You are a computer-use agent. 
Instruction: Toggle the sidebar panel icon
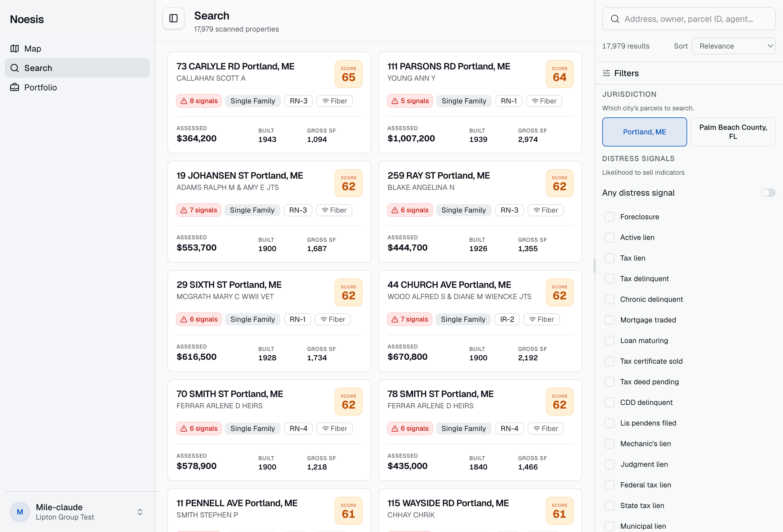point(173,18)
